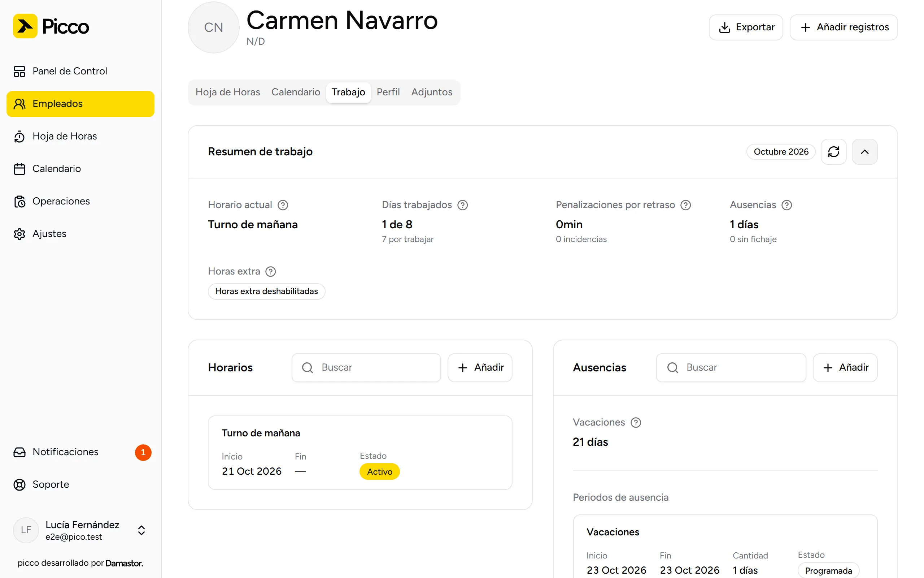Open Soporte help page

(80, 484)
